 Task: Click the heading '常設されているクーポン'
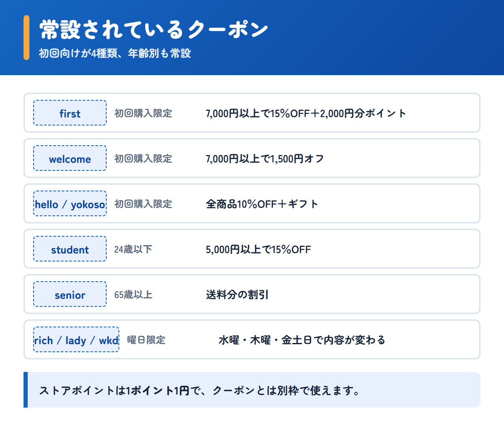point(154,29)
